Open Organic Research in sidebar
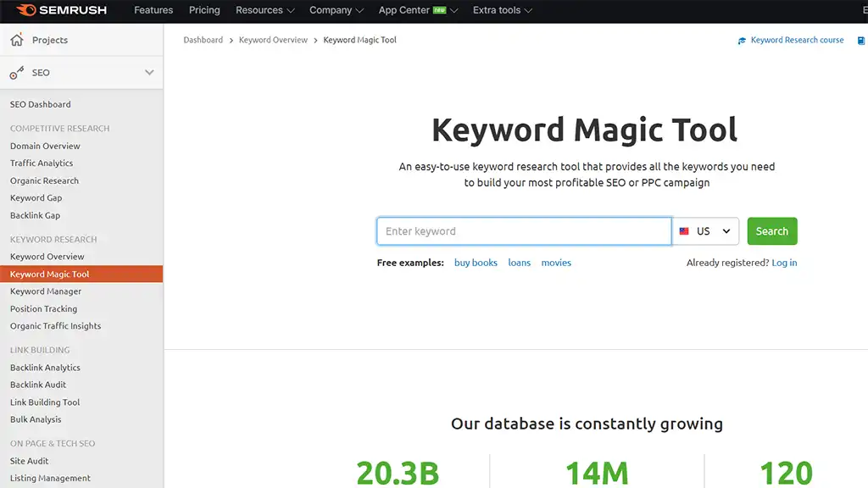 click(x=44, y=181)
